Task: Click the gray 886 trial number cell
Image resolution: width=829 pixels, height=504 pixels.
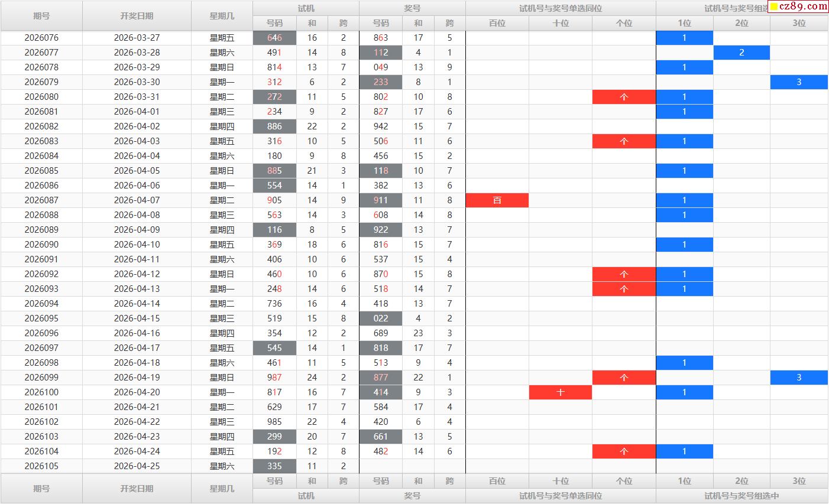Action: point(274,126)
